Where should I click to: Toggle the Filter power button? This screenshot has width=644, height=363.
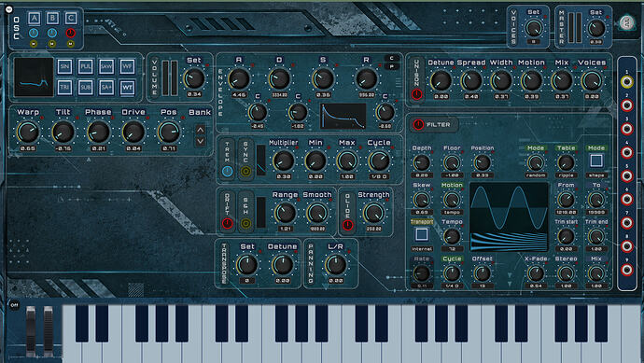(x=418, y=124)
